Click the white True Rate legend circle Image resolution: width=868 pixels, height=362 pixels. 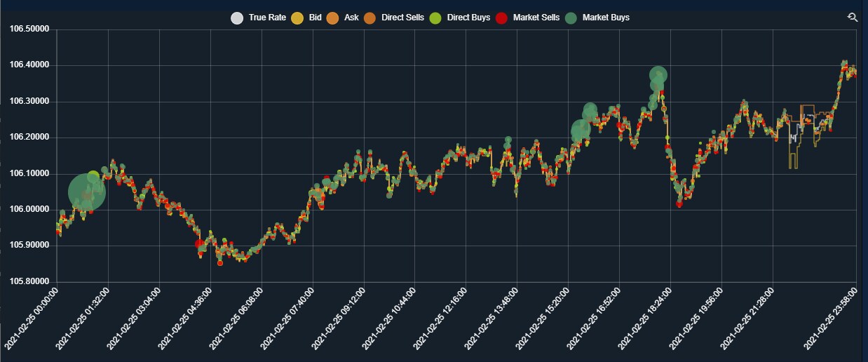coord(238,18)
